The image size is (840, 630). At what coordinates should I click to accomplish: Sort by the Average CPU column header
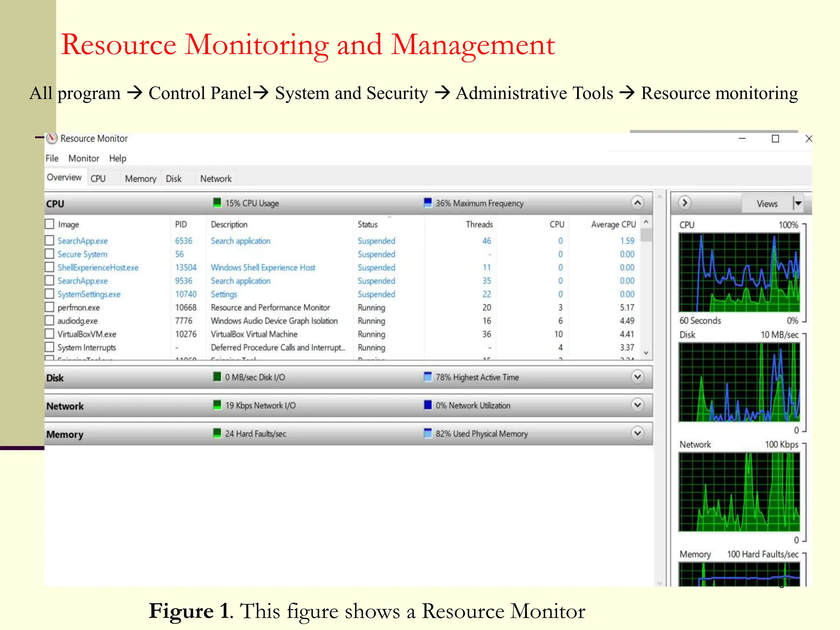coord(613,224)
